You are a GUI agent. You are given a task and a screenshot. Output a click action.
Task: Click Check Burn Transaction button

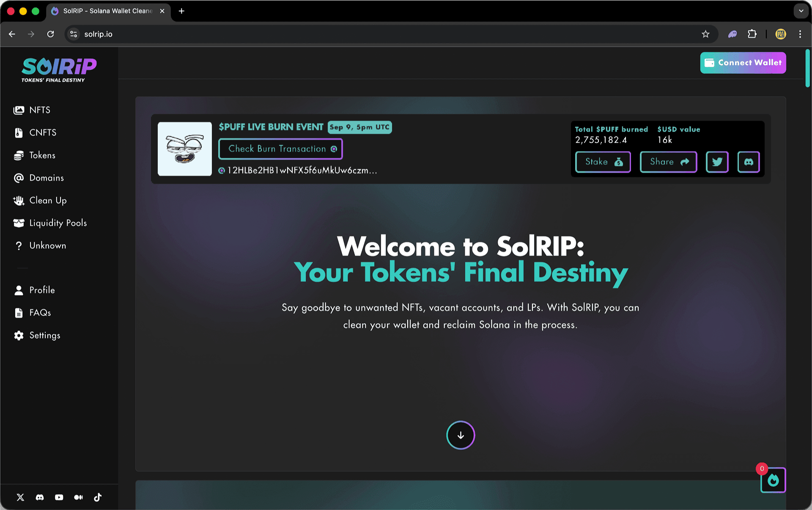(280, 149)
